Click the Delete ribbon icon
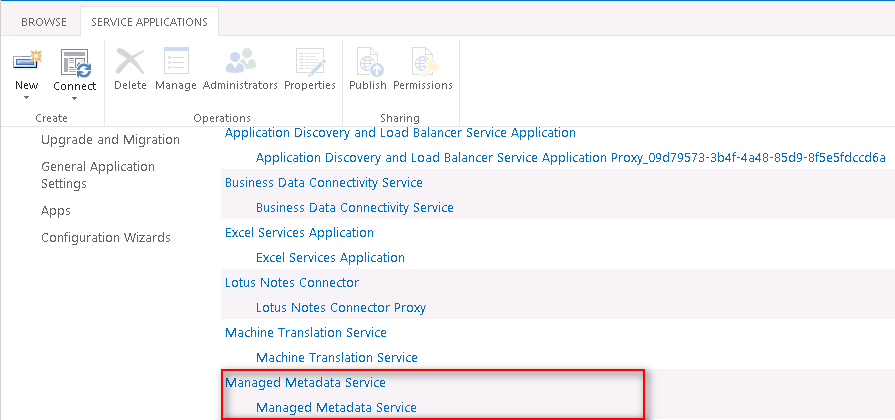Image resolution: width=895 pixels, height=420 pixels. (130, 62)
